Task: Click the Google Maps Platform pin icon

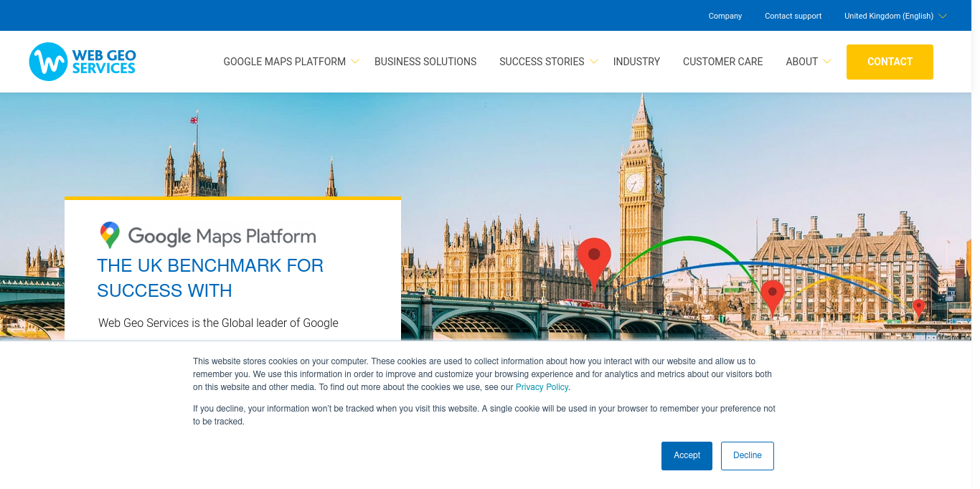Action: click(x=109, y=234)
